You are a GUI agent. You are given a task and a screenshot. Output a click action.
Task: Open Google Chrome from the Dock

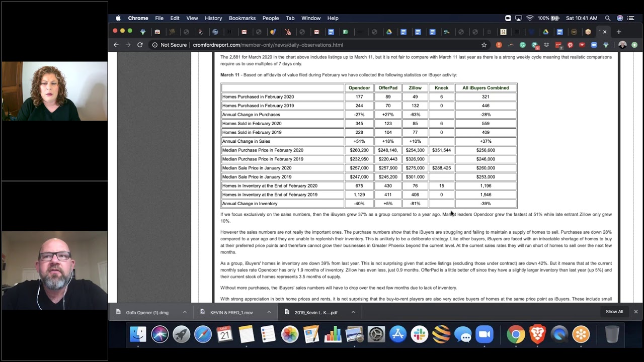(x=516, y=334)
